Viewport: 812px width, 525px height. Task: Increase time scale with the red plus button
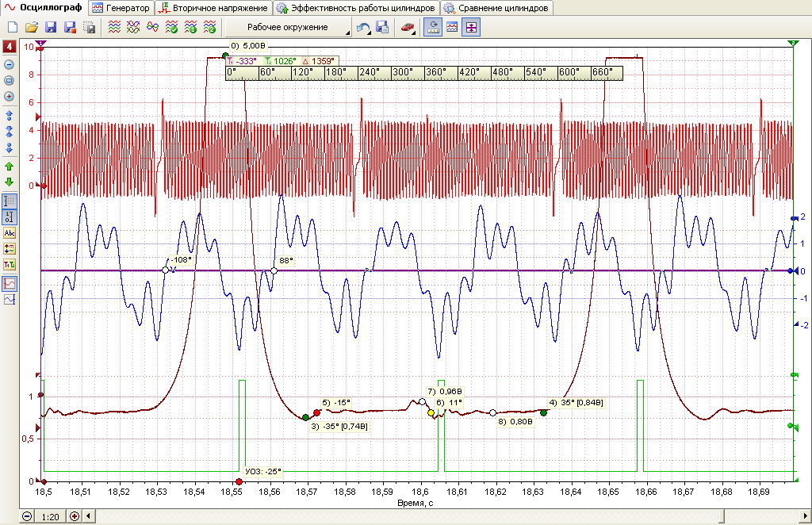tap(75, 516)
